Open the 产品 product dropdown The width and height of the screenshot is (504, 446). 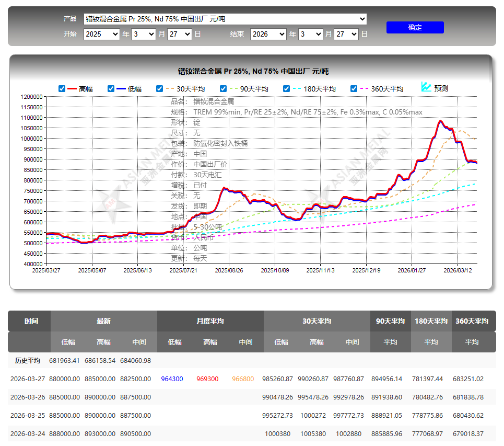pos(225,19)
